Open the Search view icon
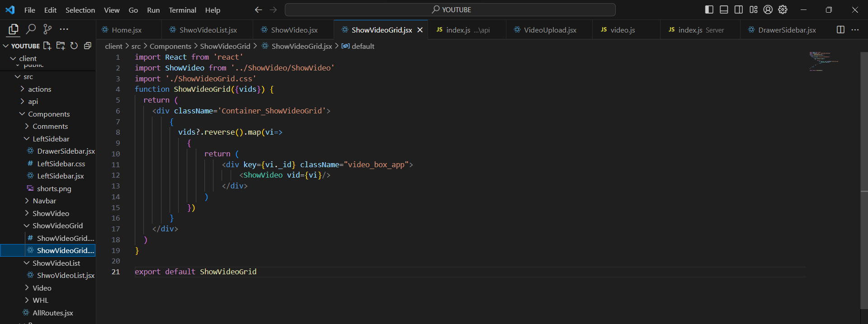This screenshot has height=324, width=868. point(31,29)
